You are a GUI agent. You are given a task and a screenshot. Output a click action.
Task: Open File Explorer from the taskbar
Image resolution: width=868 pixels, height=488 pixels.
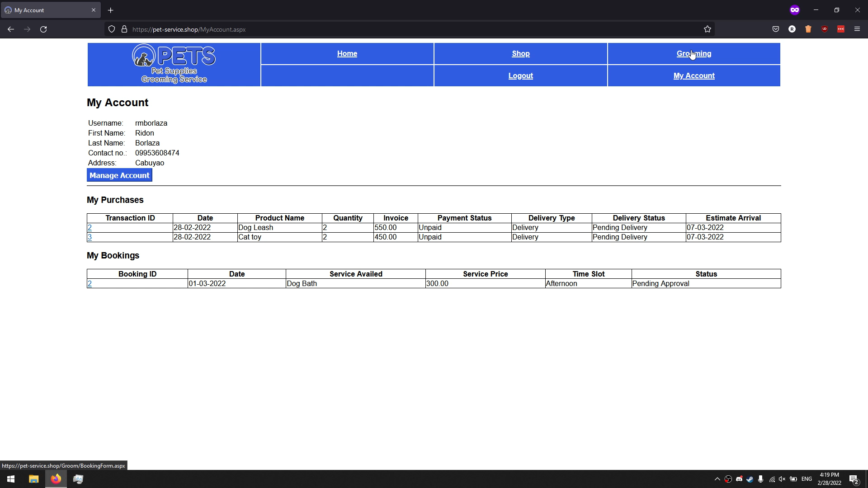click(x=33, y=479)
